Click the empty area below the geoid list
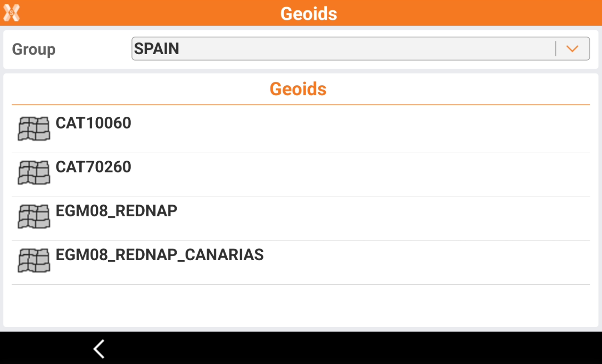 point(301,305)
